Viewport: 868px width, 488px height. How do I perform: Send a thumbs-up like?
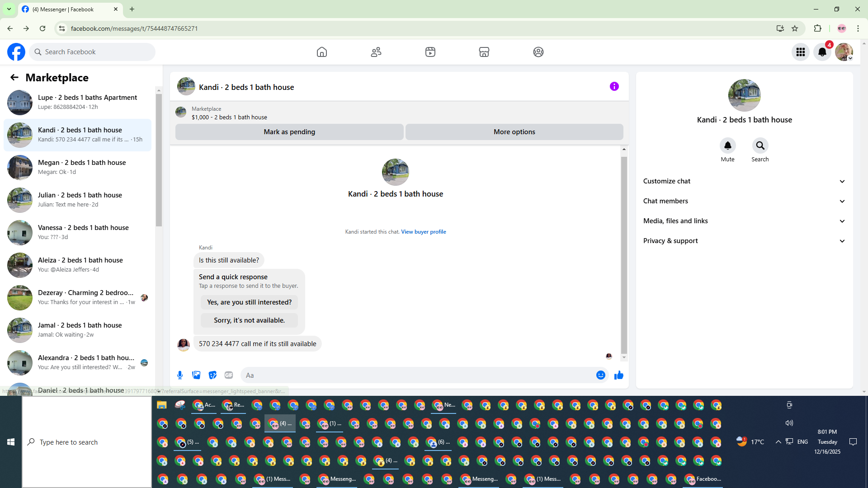[619, 375]
